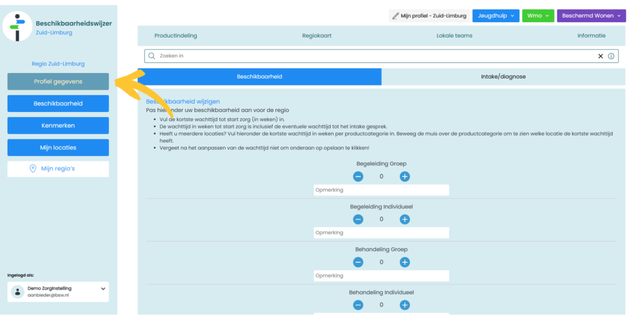Click the Behandeling Groep category label

click(x=381, y=250)
